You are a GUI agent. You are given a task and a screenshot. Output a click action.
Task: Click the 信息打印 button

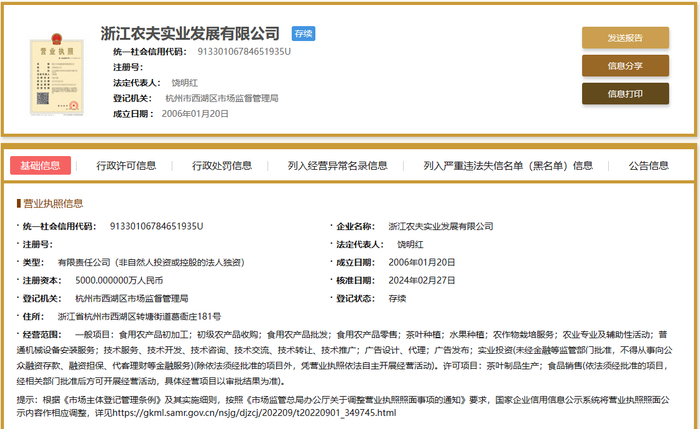click(625, 94)
